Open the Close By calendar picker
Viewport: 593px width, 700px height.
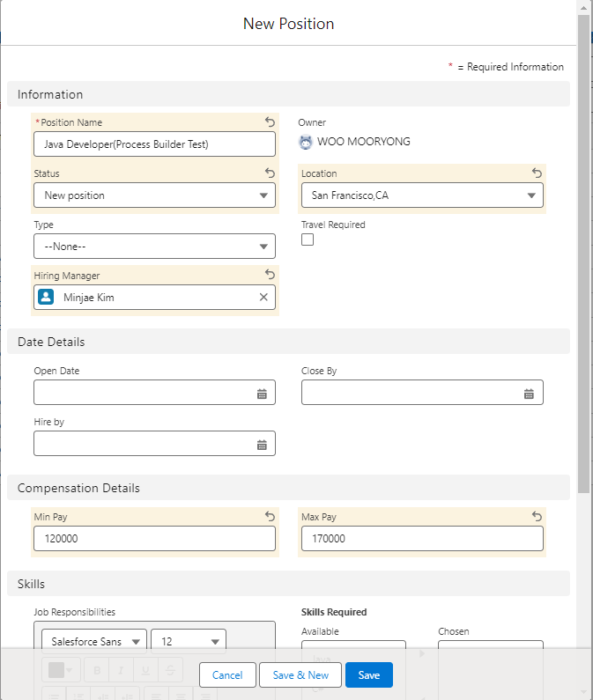pyautogui.click(x=529, y=394)
